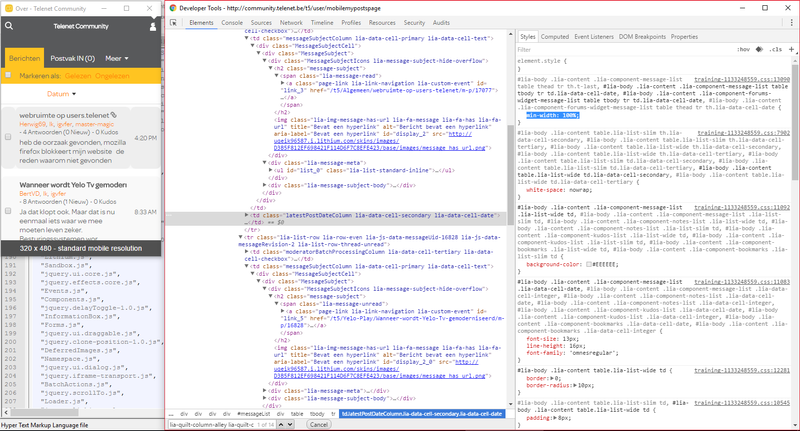The width and height of the screenshot is (800, 431).
Task: Switch to the Console tab
Action: click(232, 22)
